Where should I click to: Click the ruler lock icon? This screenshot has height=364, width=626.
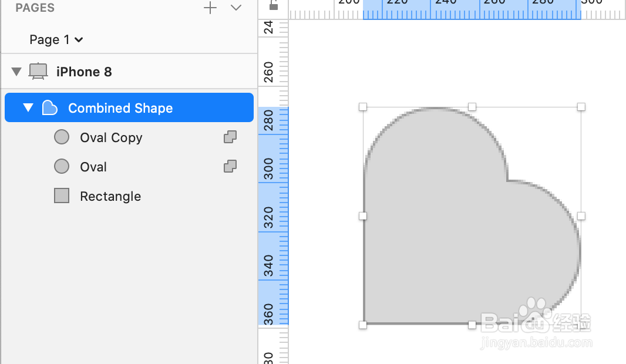click(274, 5)
